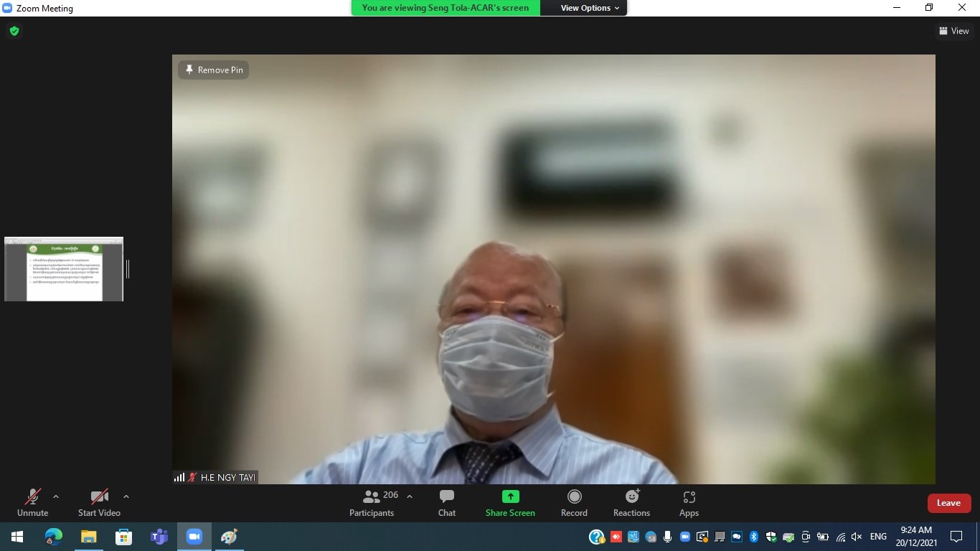Open the View layout menu
The width and height of the screenshot is (980, 551).
coord(953,31)
